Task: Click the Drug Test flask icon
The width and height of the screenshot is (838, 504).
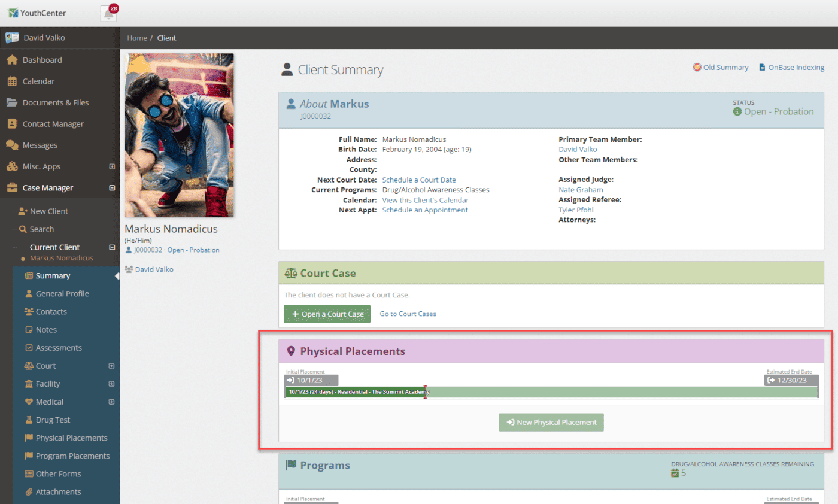Action: [x=29, y=420]
